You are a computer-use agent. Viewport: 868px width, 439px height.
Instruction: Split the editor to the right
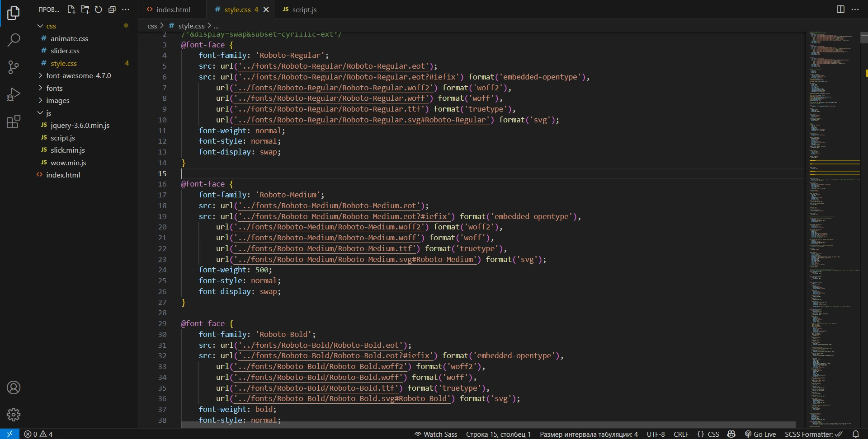840,9
